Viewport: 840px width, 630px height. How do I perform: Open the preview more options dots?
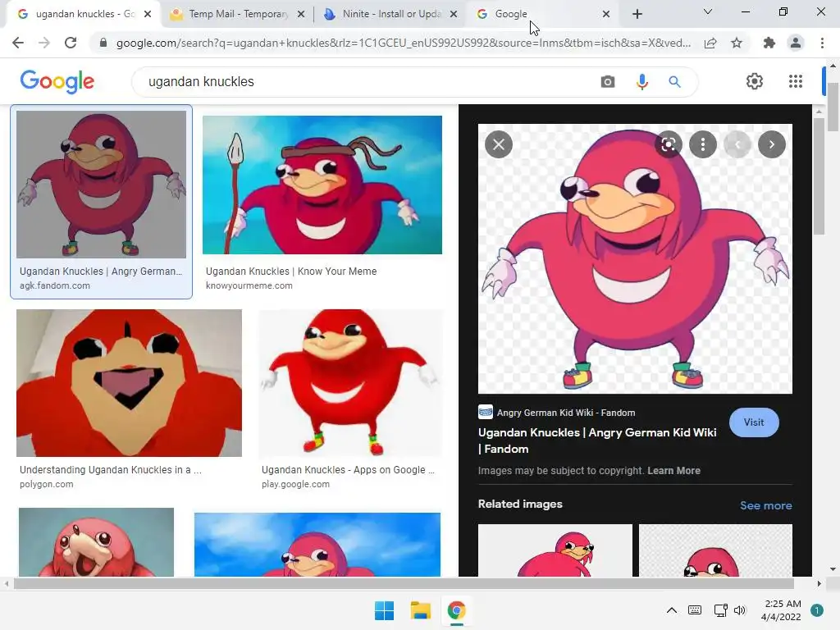703,144
